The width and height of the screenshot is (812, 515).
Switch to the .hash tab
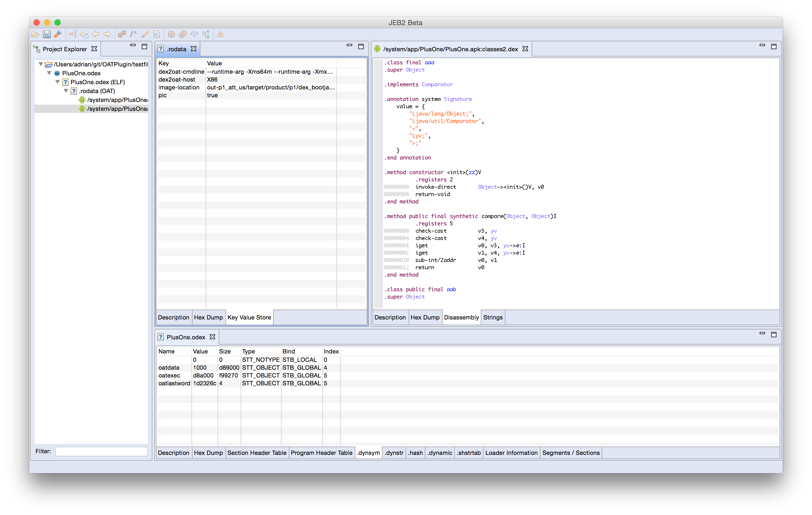pyautogui.click(x=416, y=453)
